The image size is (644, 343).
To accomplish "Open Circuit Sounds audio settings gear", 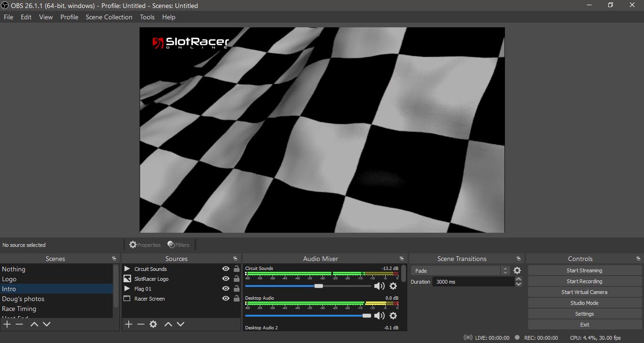I will point(393,286).
